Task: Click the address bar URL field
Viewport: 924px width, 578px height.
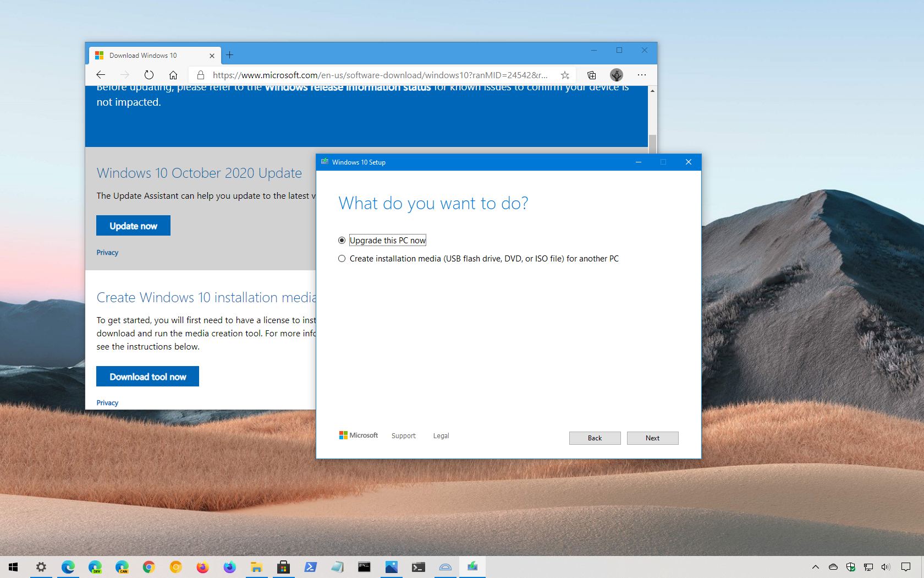Action: coord(380,75)
